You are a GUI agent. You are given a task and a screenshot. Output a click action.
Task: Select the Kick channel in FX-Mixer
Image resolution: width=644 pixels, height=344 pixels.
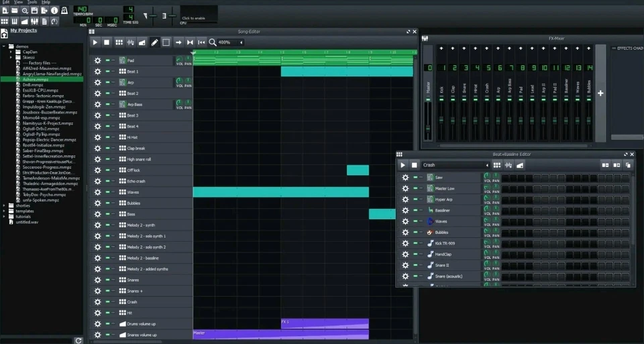click(x=441, y=93)
